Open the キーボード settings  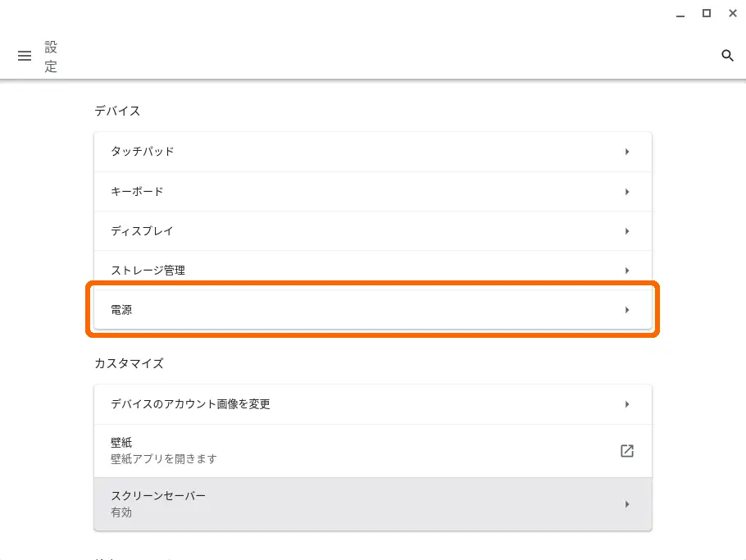tap(373, 192)
